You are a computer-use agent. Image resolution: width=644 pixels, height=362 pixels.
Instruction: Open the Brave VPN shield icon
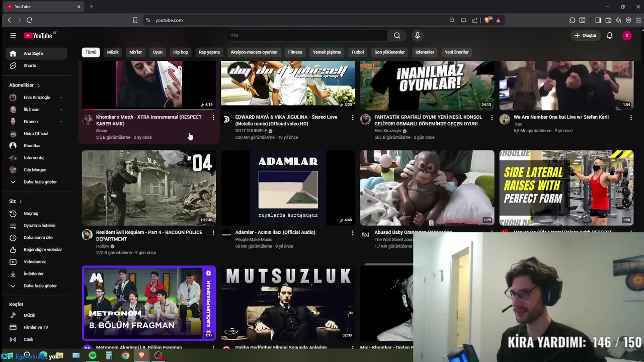pos(628,20)
